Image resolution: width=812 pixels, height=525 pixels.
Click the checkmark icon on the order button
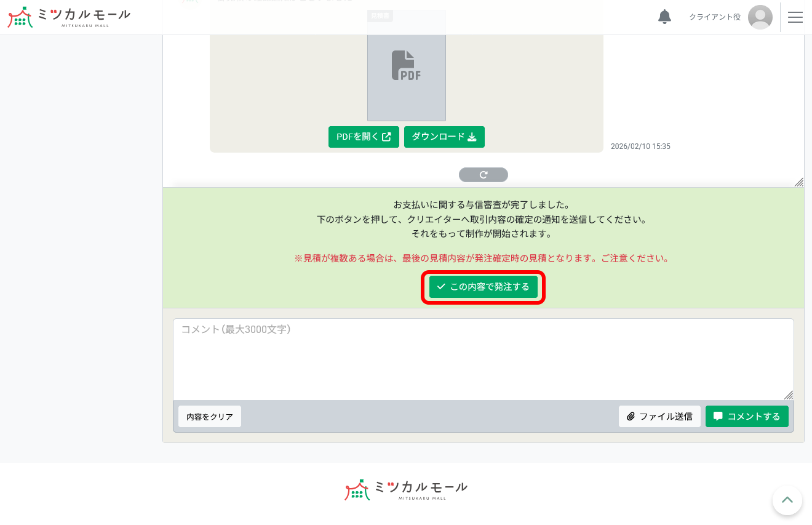pyautogui.click(x=440, y=286)
